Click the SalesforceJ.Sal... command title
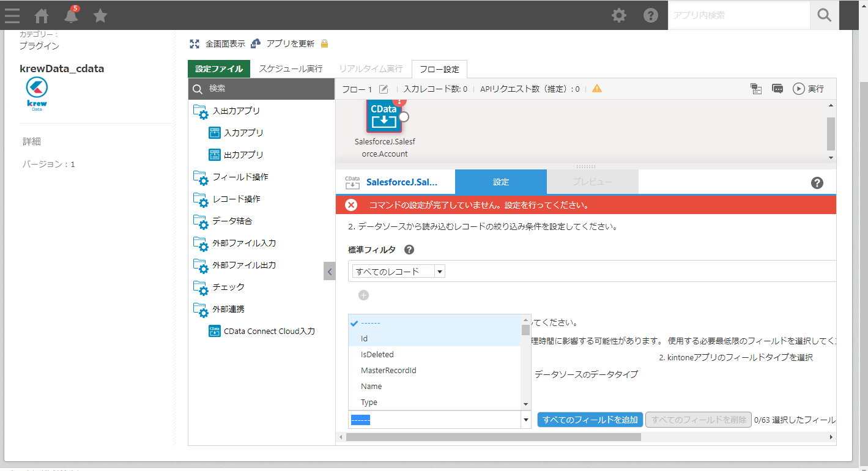This screenshot has width=868, height=471. [x=402, y=182]
